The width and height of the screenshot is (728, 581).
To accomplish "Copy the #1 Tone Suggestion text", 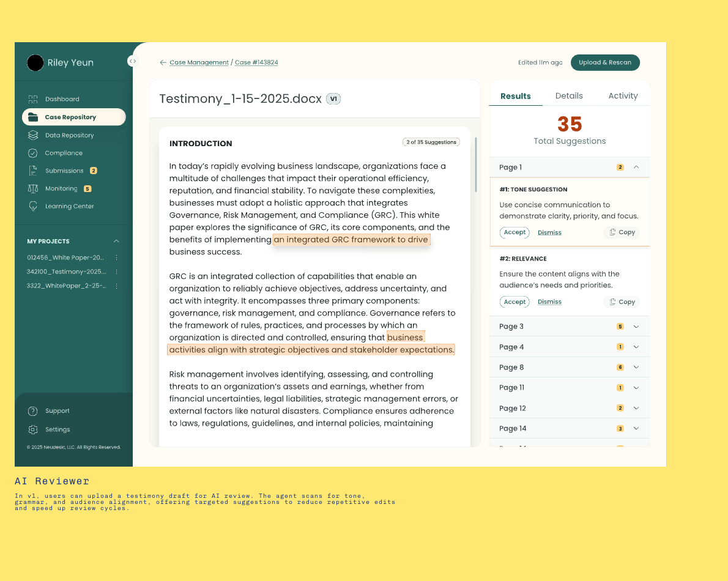I will click(622, 232).
